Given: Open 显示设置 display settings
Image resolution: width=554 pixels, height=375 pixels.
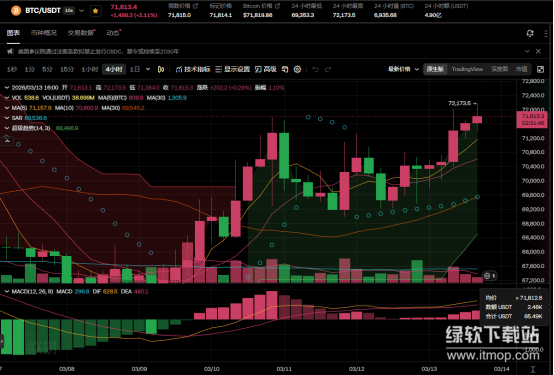Looking at the screenshot, I should click(x=232, y=69).
